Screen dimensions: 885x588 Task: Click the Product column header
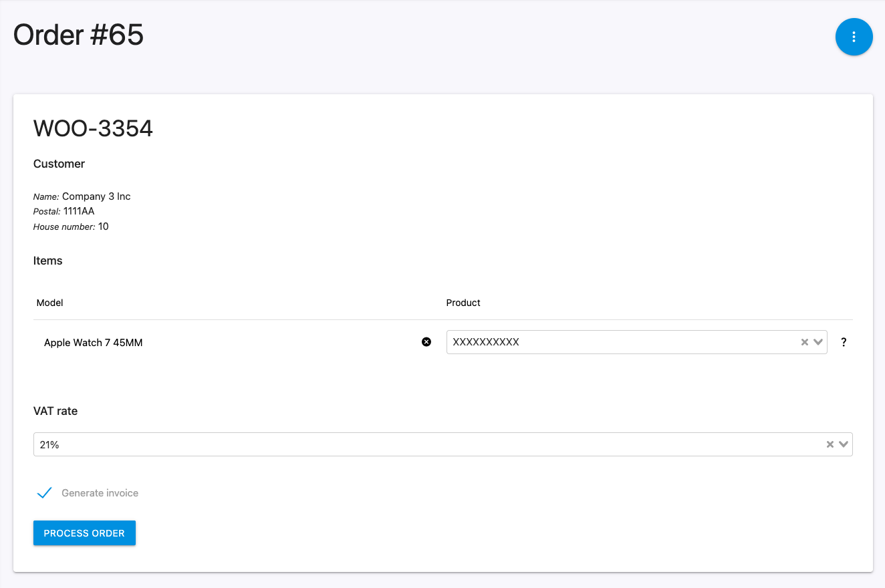click(463, 303)
